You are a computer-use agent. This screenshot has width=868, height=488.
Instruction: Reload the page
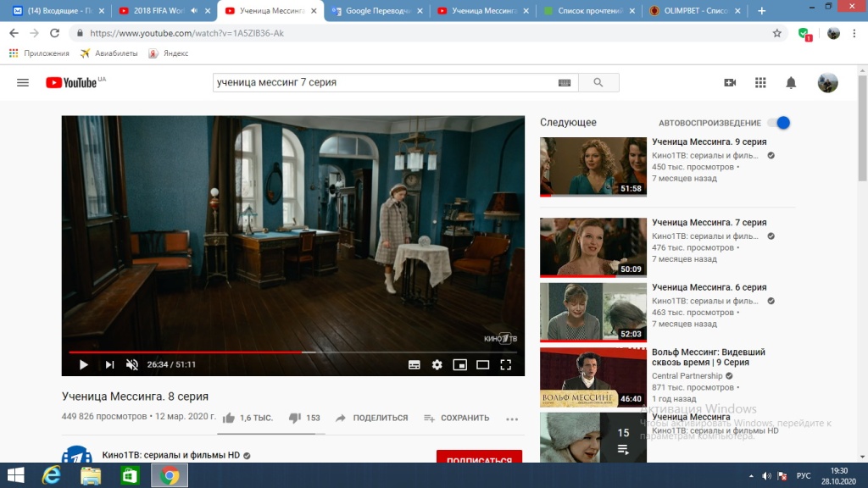(54, 33)
